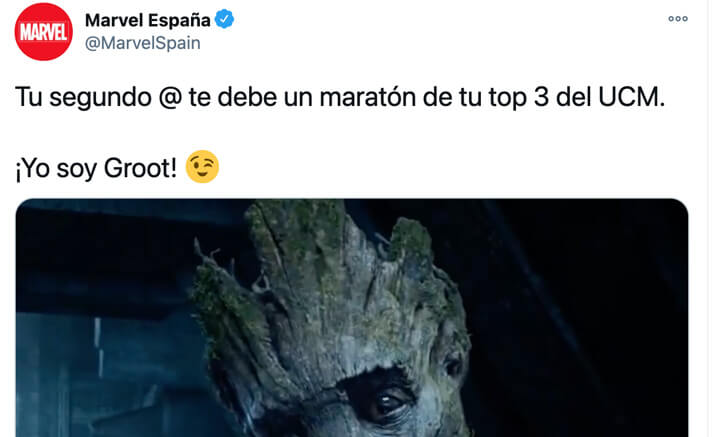Click the word "Groot!" before the emoji
Image resolution: width=720 pixels, height=437 pixels.
(x=140, y=168)
